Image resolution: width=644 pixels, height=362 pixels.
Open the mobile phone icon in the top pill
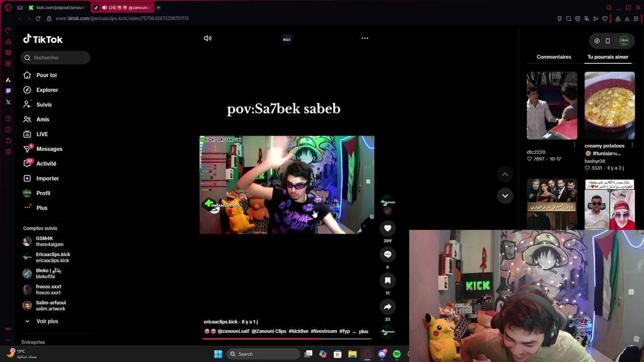(608, 41)
